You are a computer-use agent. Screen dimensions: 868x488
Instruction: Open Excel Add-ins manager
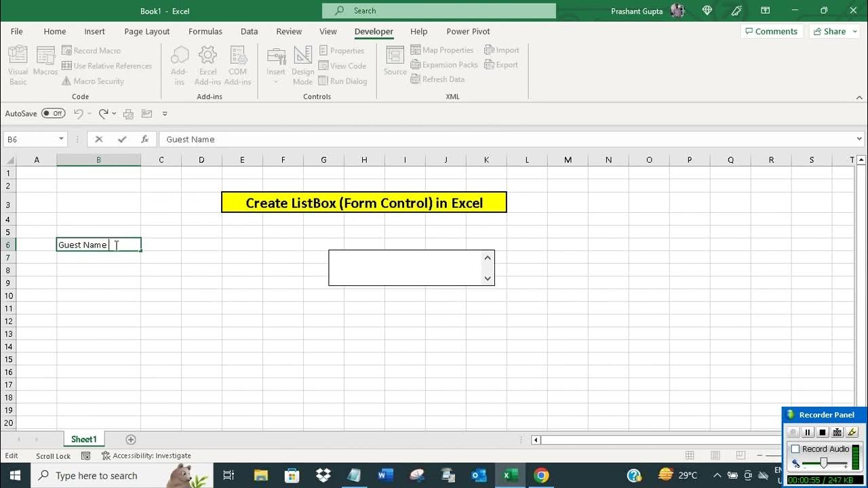[208, 65]
